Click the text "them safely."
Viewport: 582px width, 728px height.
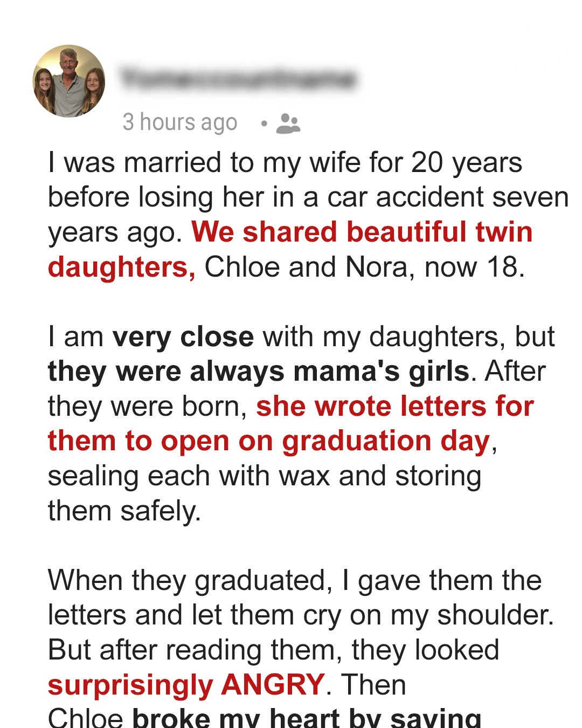coord(124,511)
